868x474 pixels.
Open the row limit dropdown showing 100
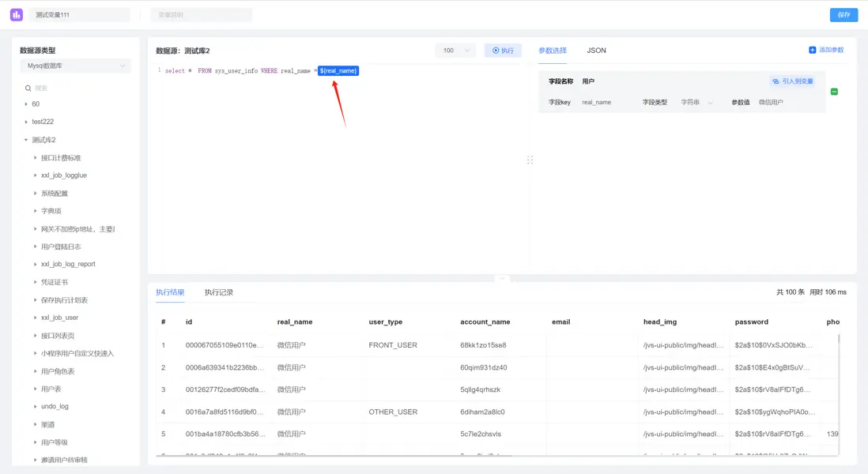tap(455, 51)
